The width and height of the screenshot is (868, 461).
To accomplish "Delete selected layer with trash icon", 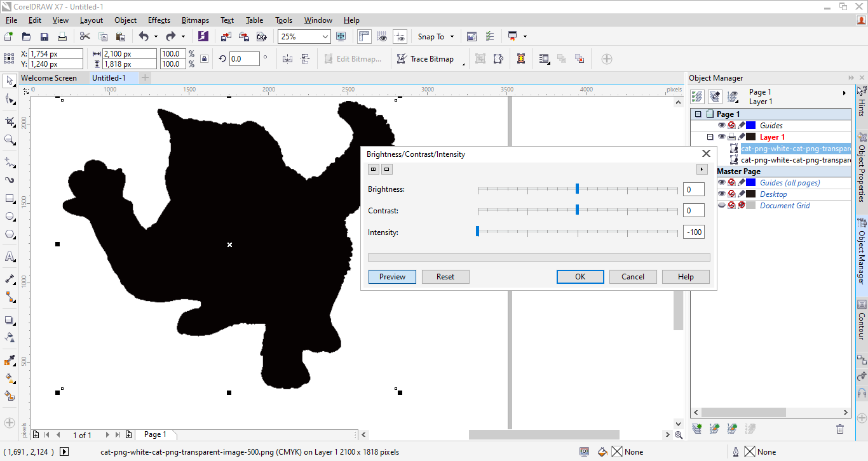I will pos(840,429).
